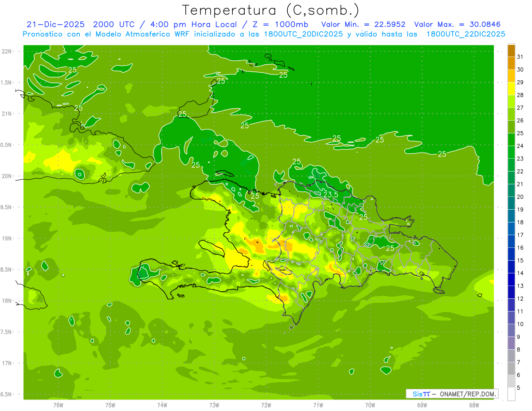
Task: Click the orange swatch between 30 and 31
Action: pyautogui.click(x=511, y=63)
